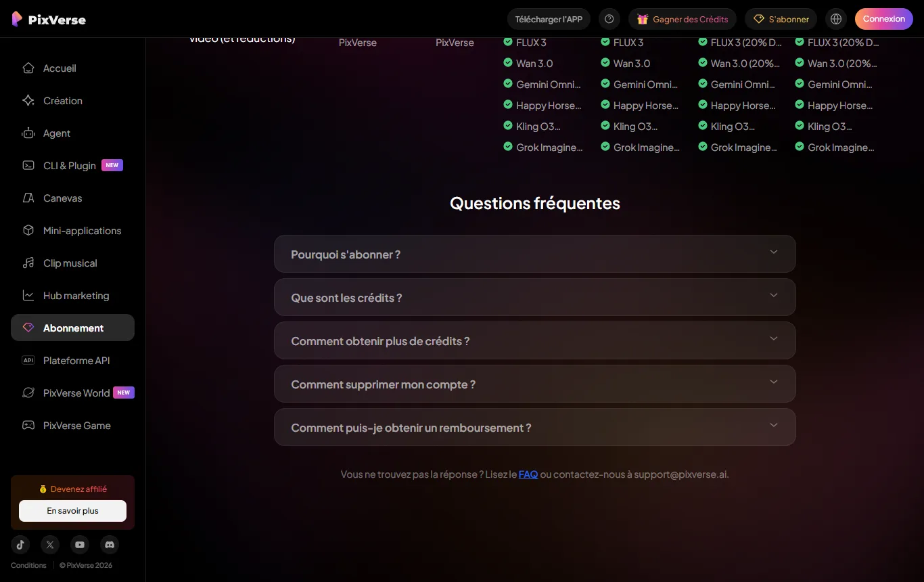Click the CLI & Plugin terminal icon
This screenshot has width=924, height=582.
tap(28, 166)
